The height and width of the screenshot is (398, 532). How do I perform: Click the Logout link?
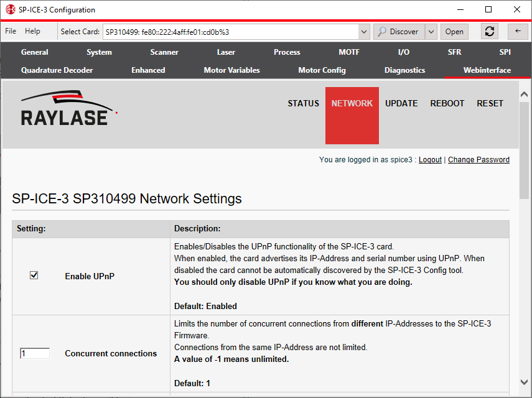(x=430, y=160)
